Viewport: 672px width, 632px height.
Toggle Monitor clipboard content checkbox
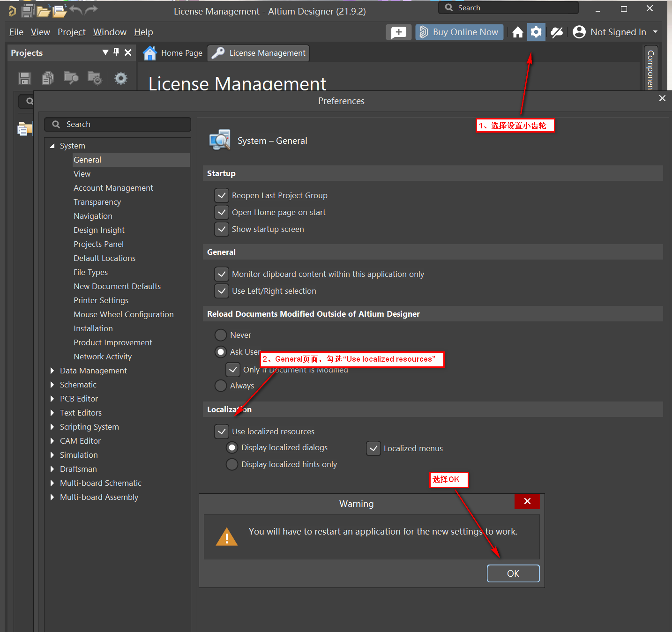pos(222,274)
